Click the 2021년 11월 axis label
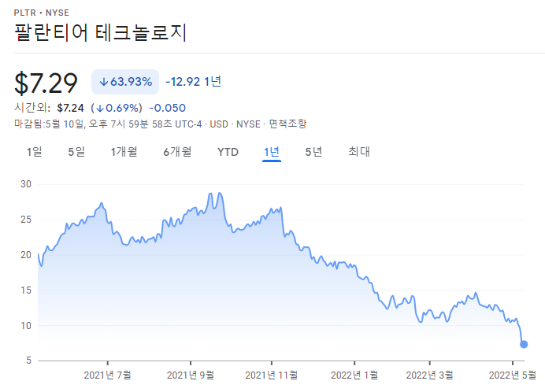 click(x=272, y=375)
